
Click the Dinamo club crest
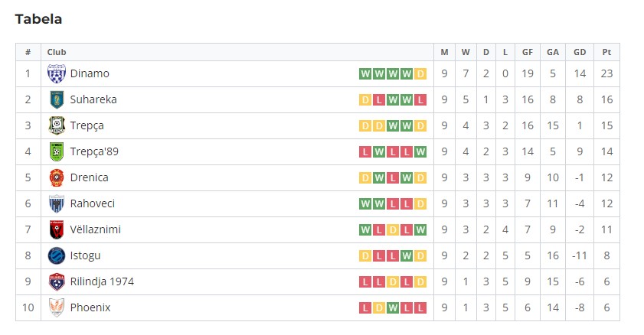tap(56, 73)
